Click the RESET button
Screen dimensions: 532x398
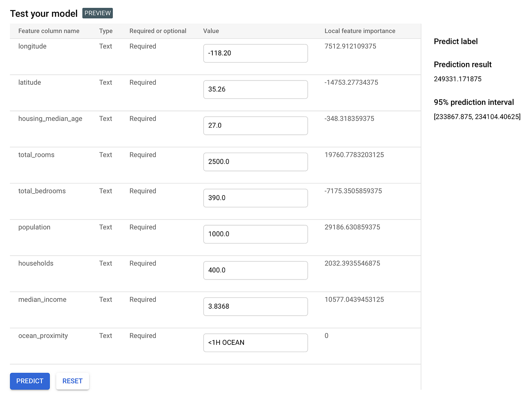(72, 381)
